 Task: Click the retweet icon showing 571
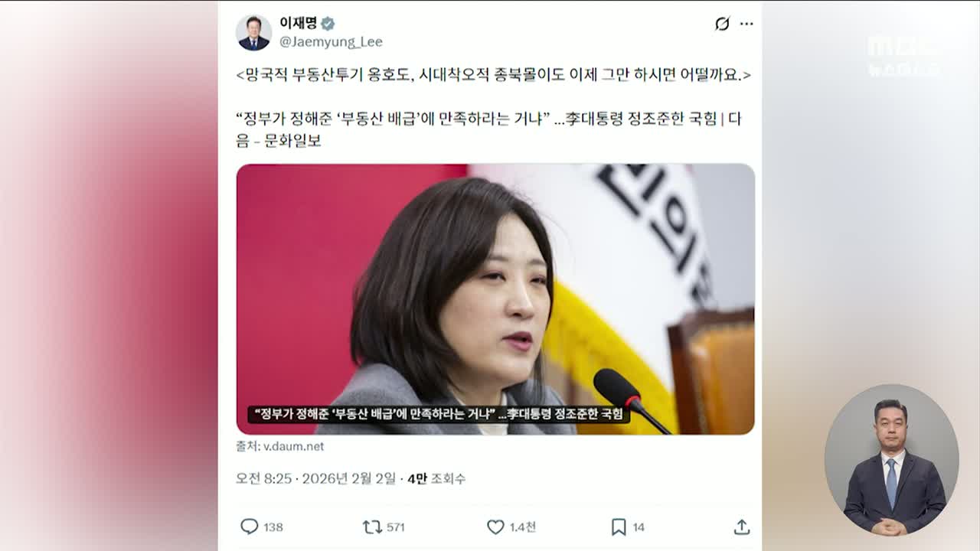coord(372,527)
